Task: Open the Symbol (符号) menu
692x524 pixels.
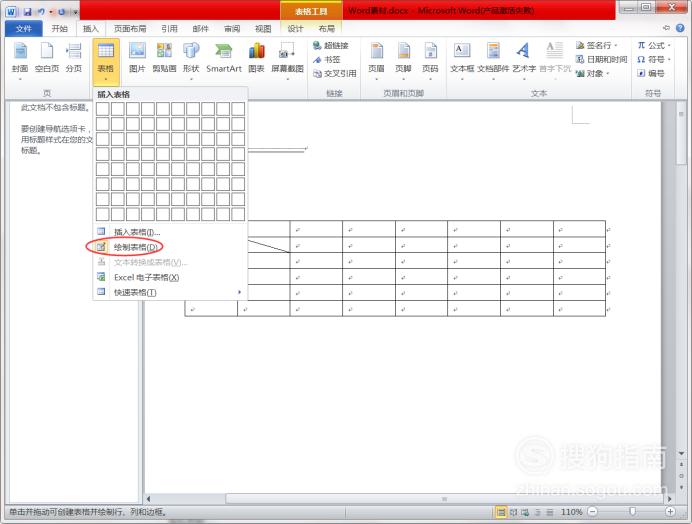Action: [x=654, y=60]
